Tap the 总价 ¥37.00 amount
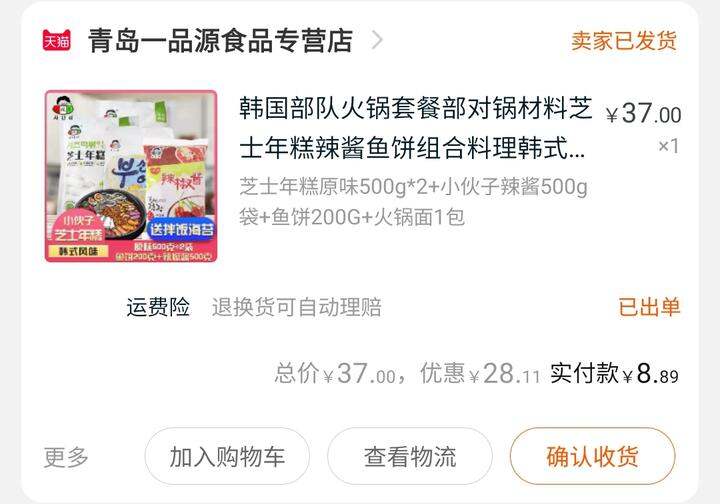 335,373
